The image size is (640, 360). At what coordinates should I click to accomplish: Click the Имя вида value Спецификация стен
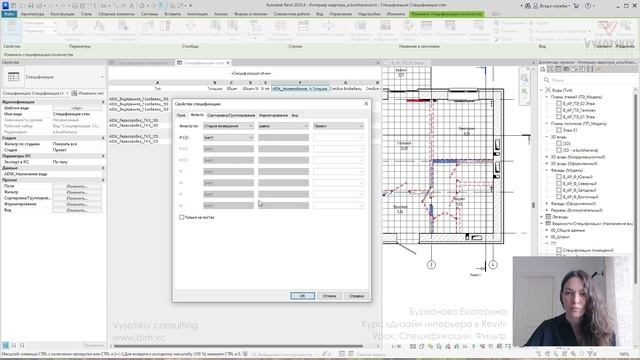click(x=77, y=114)
